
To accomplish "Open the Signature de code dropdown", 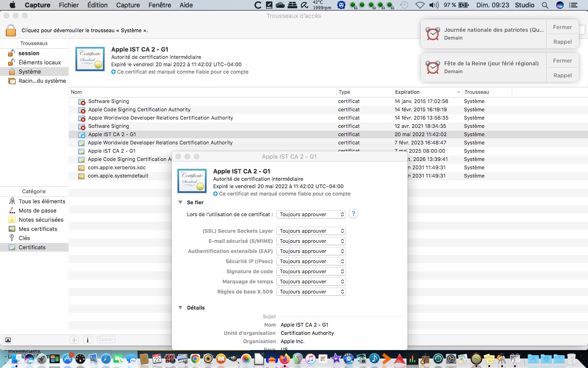I will tap(311, 271).
